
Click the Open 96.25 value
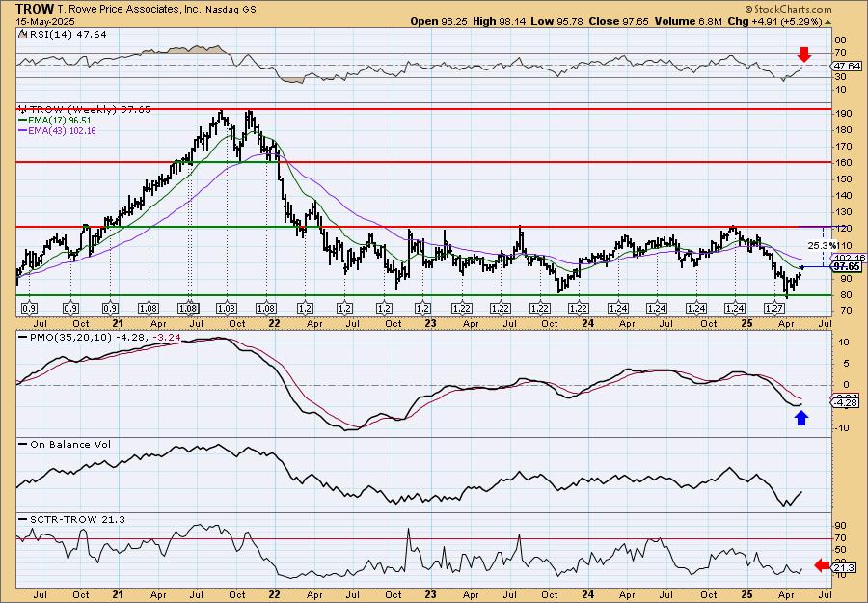(439, 21)
